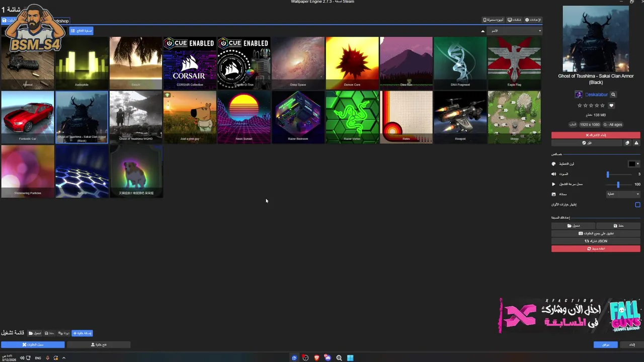The height and width of the screenshot is (362, 644).
Task: Click the cancel button at the bottom
Action: 631,344
